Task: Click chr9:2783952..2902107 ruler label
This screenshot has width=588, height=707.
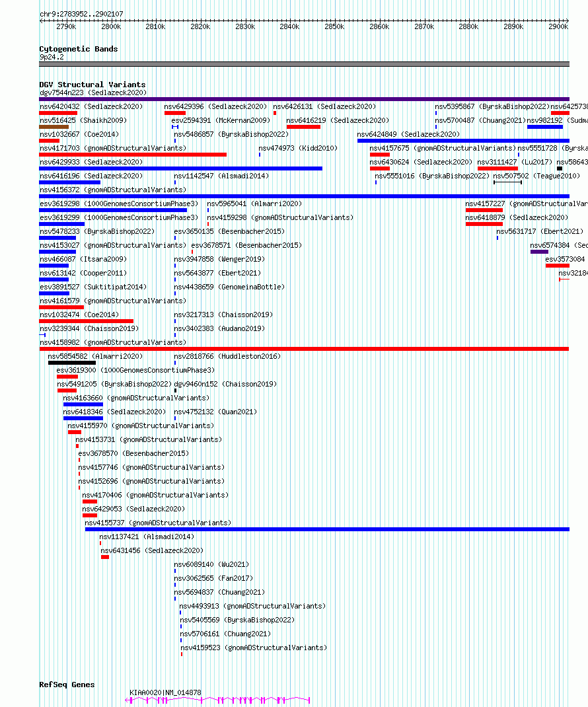Action: tap(81, 14)
